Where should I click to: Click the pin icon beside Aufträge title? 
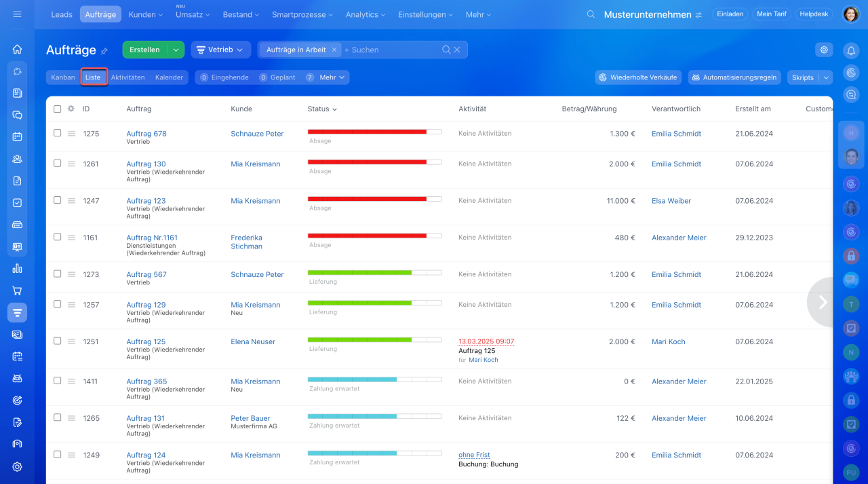pyautogui.click(x=104, y=51)
